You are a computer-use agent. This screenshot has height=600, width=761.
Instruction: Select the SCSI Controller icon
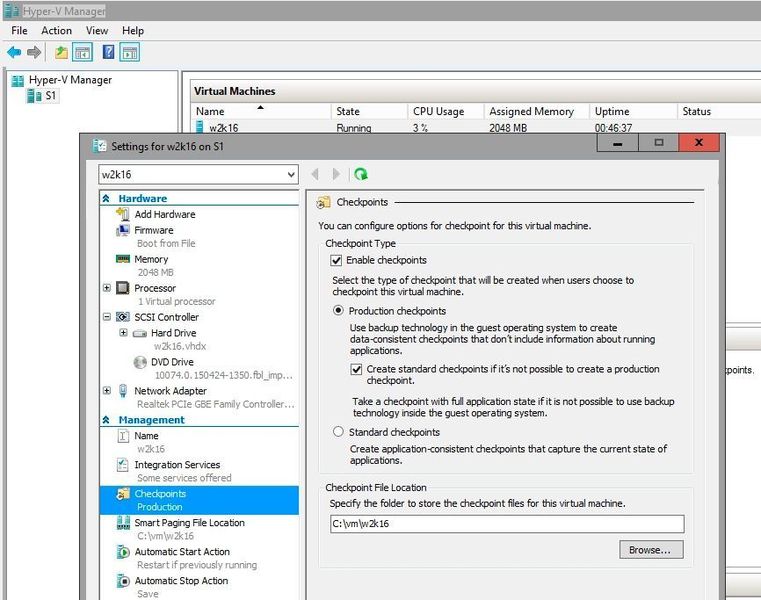[123, 317]
